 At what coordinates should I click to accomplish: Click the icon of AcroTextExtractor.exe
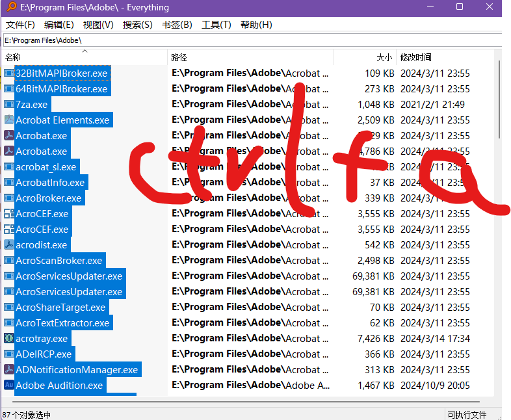(9, 323)
